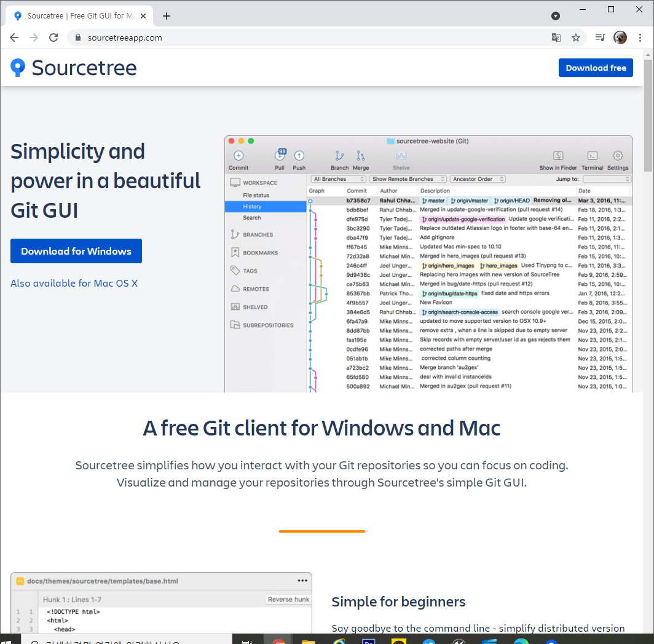Open a new tab with the plus button

[x=167, y=16]
